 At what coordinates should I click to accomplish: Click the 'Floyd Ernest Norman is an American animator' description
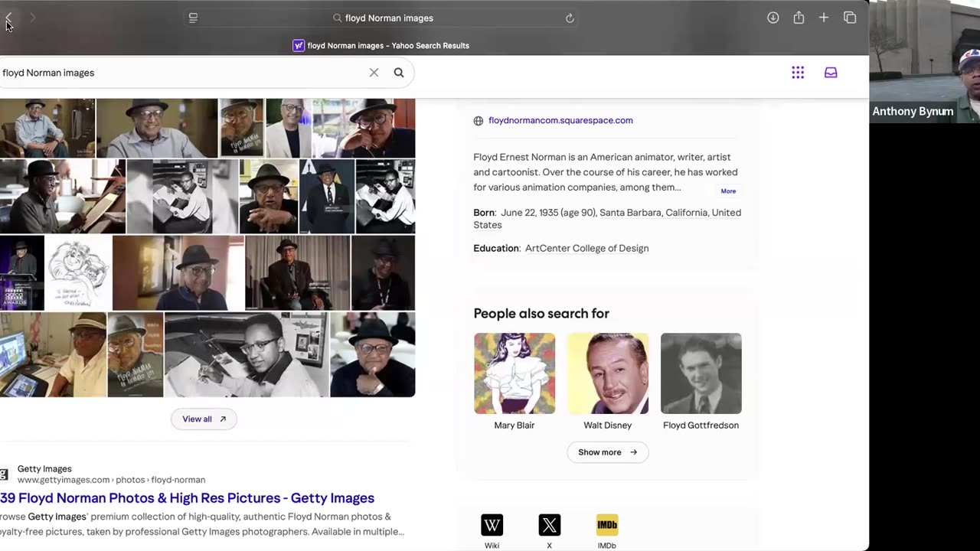pos(606,172)
